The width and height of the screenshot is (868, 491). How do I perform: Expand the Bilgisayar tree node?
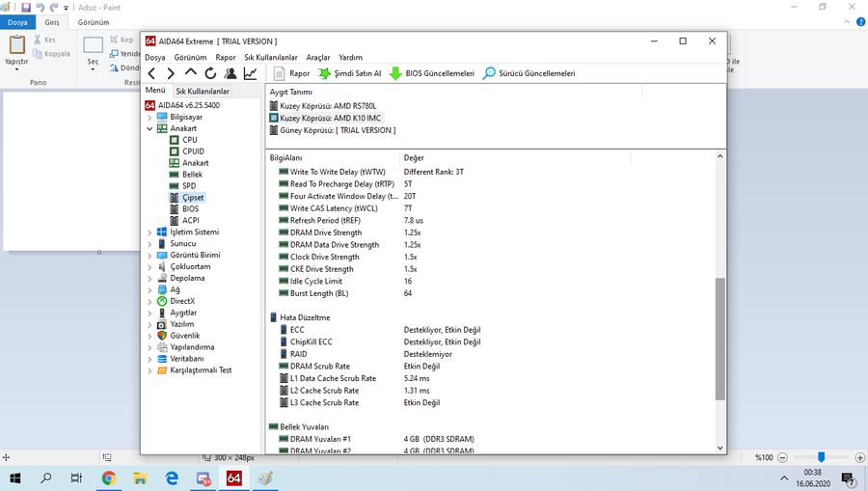click(149, 118)
